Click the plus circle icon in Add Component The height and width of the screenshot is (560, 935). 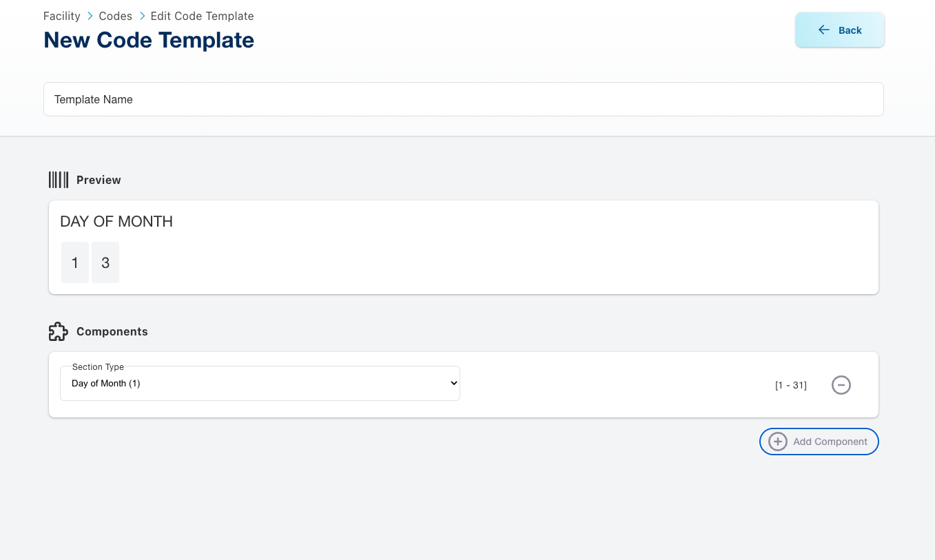(x=778, y=442)
